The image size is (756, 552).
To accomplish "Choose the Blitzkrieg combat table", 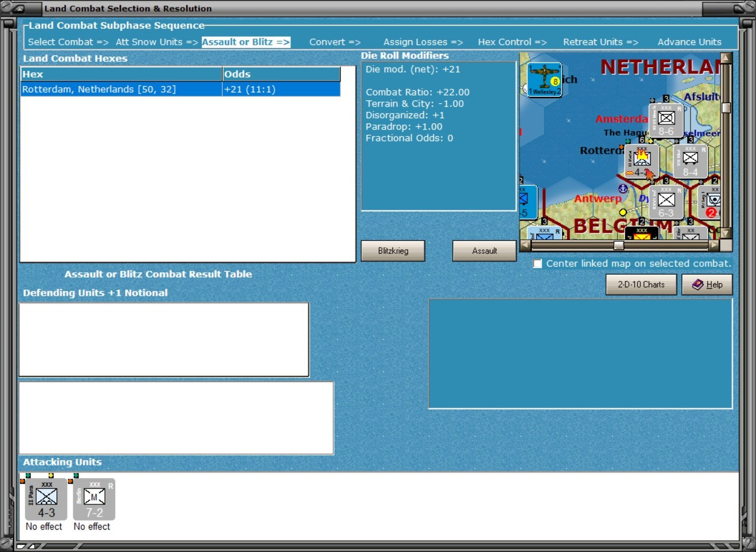I will pyautogui.click(x=393, y=250).
